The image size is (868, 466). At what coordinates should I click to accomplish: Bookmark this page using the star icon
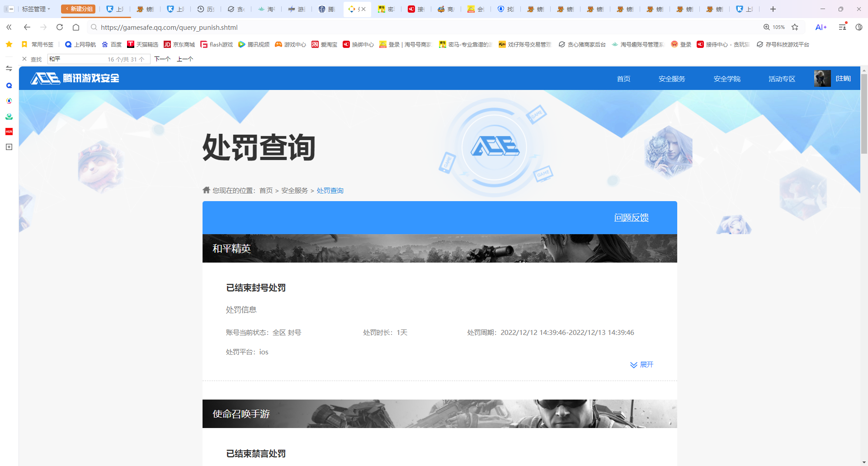tap(795, 27)
